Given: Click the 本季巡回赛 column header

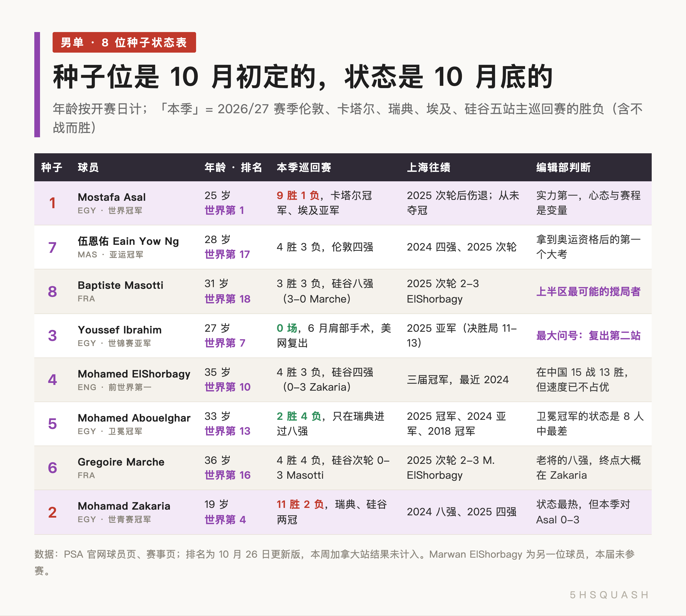Looking at the screenshot, I should [304, 167].
